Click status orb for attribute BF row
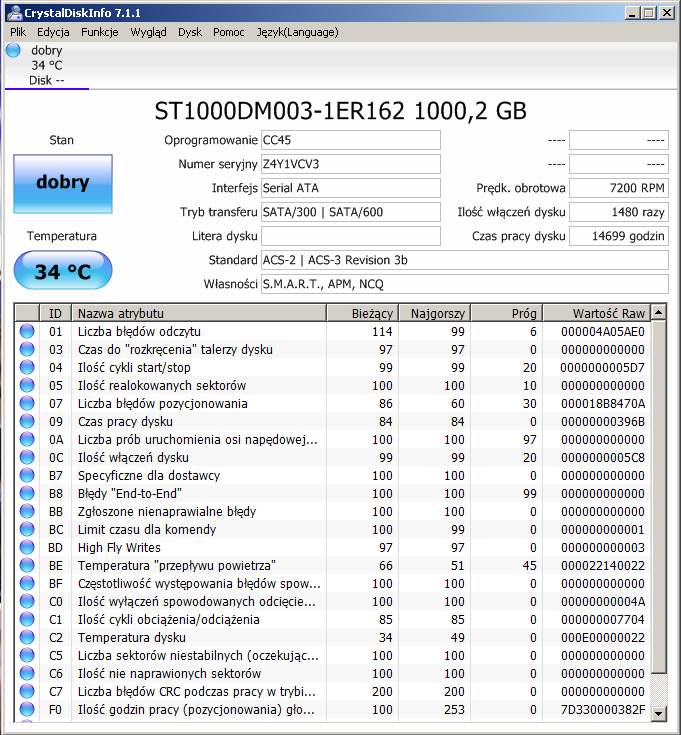The height and width of the screenshot is (735, 681). pyautogui.click(x=27, y=583)
